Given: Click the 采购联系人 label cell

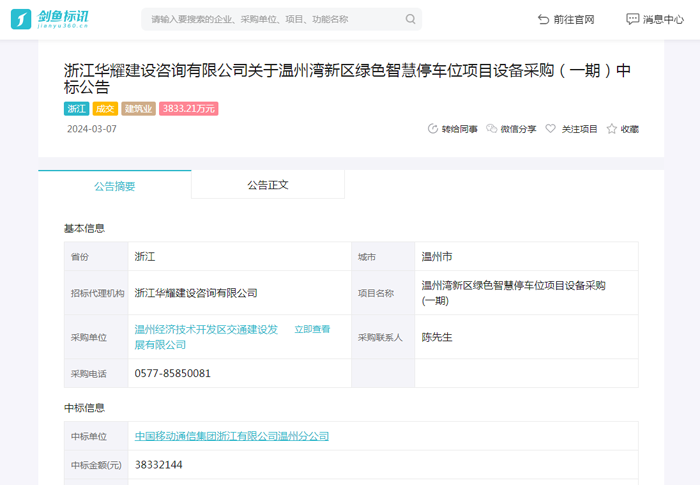Looking at the screenshot, I should tap(383, 337).
